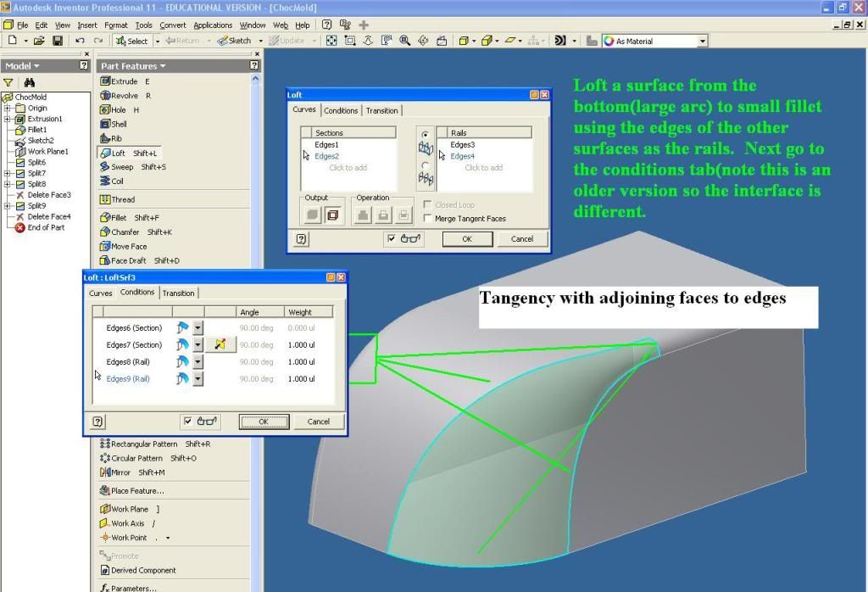The height and width of the screenshot is (592, 868).
Task: Open the Edges7 condition dropdown
Action: click(198, 345)
